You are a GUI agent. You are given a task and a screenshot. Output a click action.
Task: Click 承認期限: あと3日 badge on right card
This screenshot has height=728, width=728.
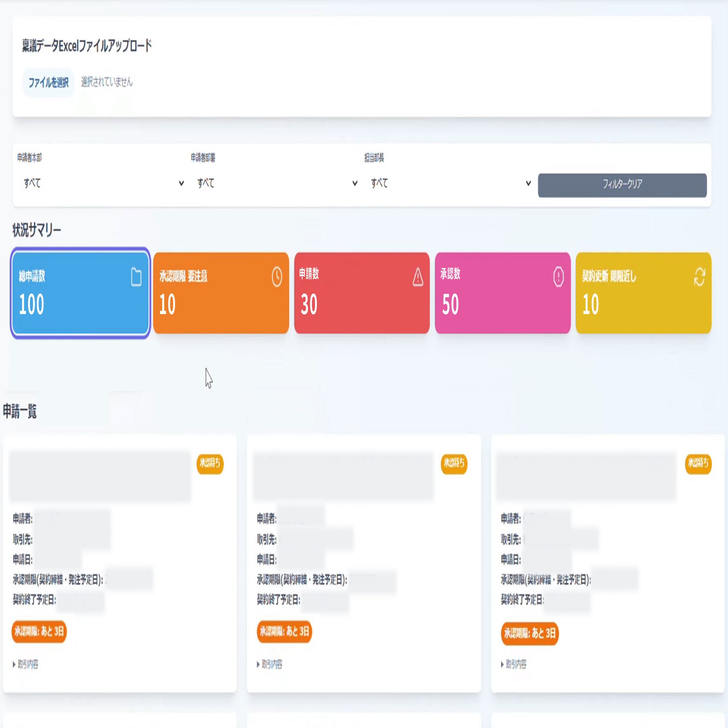[530, 633]
